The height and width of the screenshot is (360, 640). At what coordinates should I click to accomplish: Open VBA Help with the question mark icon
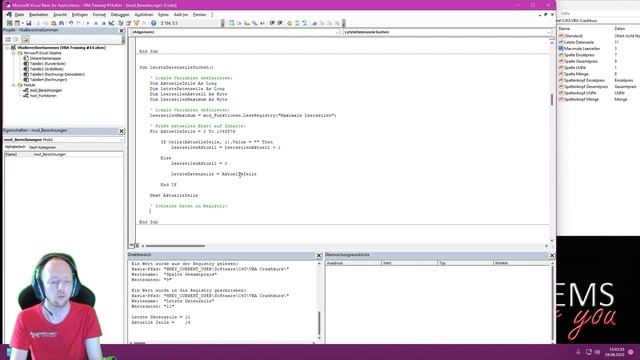point(153,23)
